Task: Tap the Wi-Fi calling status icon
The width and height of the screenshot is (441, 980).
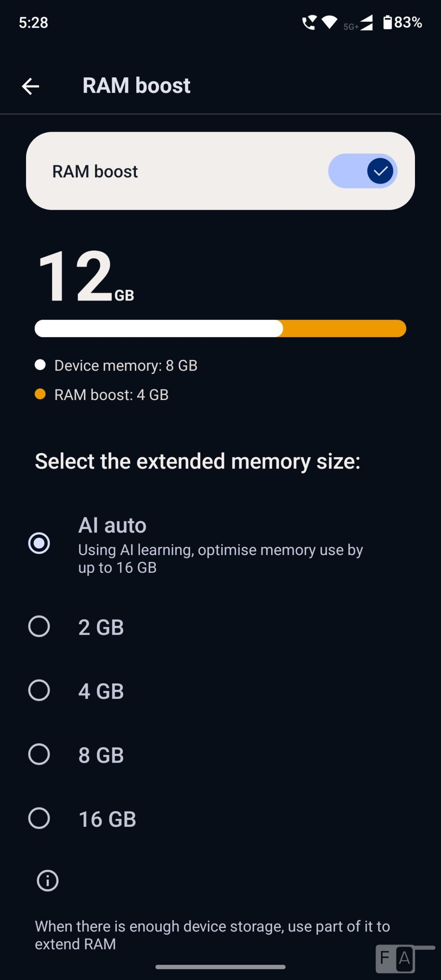Action: [x=309, y=23]
